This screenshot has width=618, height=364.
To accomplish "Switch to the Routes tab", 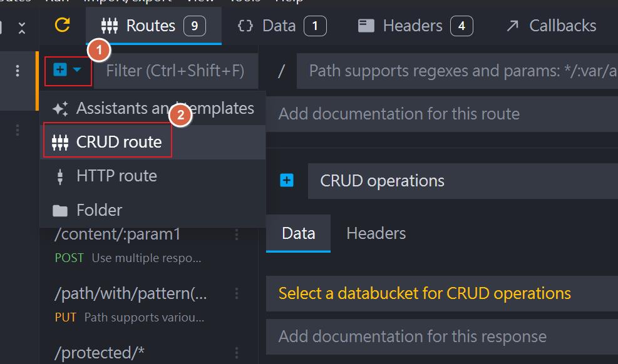I will coord(153,26).
